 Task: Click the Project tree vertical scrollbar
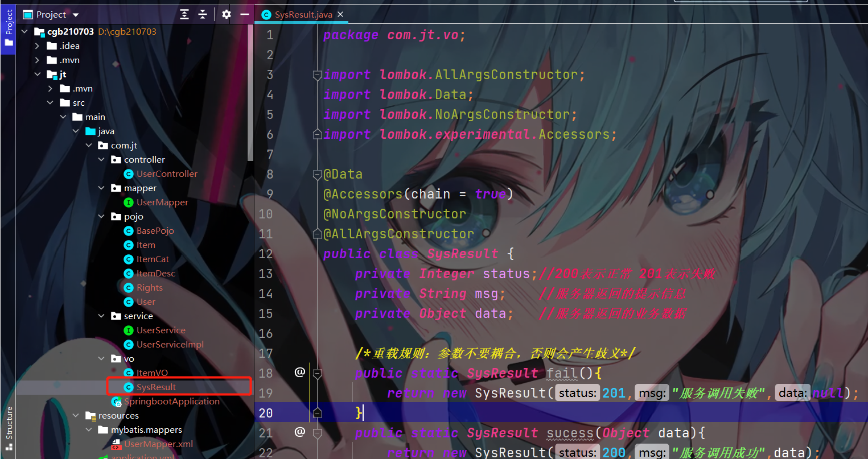coord(250,94)
